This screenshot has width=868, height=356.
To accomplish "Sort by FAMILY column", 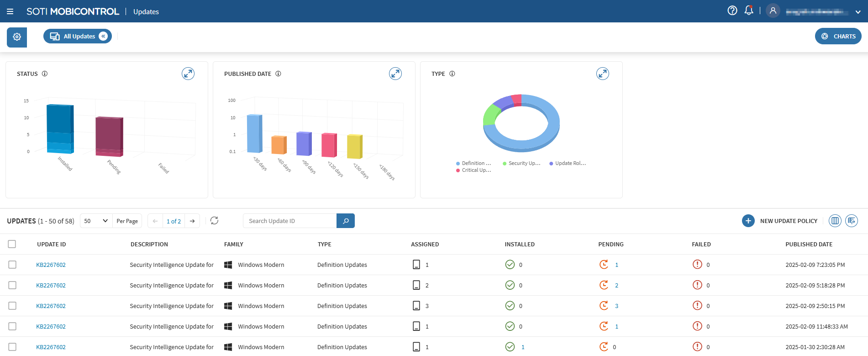I will click(234, 244).
